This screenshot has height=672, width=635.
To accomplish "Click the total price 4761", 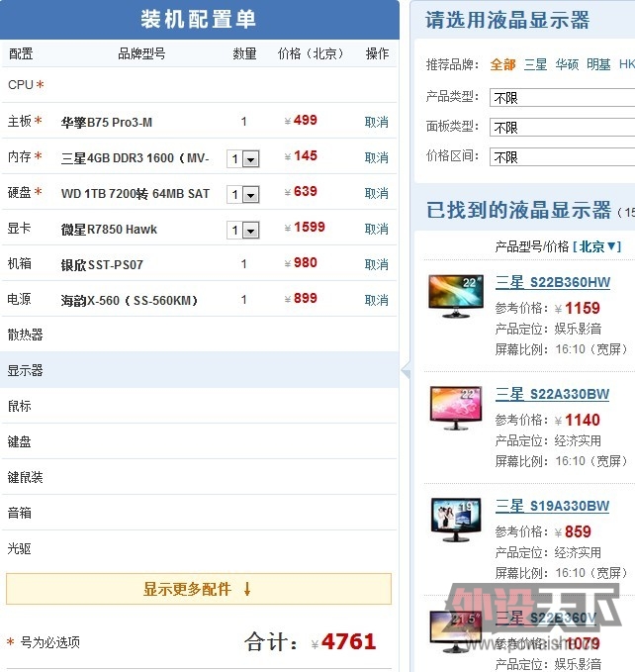I will (x=348, y=642).
